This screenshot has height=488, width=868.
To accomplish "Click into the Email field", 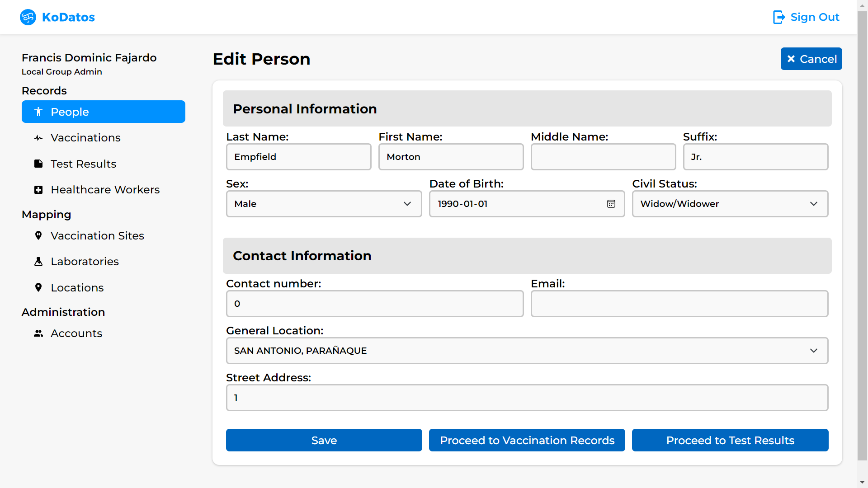I will tap(679, 304).
